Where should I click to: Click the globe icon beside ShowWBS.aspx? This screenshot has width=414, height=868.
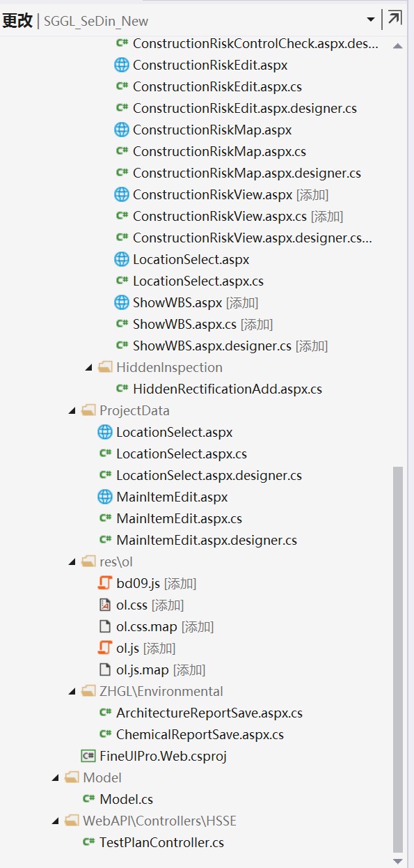[122, 302]
